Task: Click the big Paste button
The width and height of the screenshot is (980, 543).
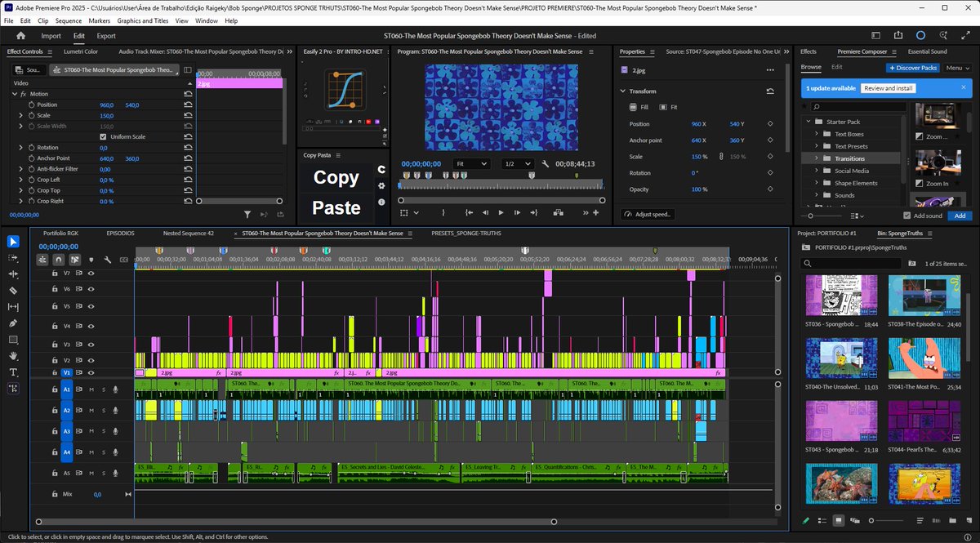Action: click(336, 207)
